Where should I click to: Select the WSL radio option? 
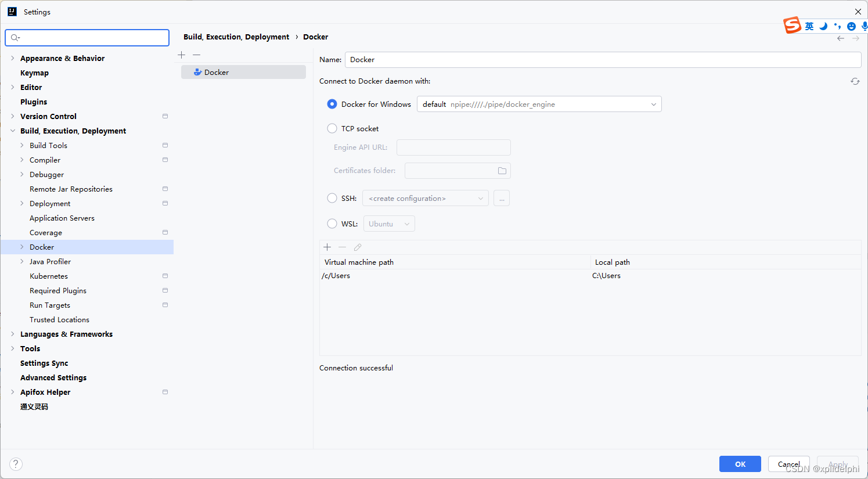[332, 224]
